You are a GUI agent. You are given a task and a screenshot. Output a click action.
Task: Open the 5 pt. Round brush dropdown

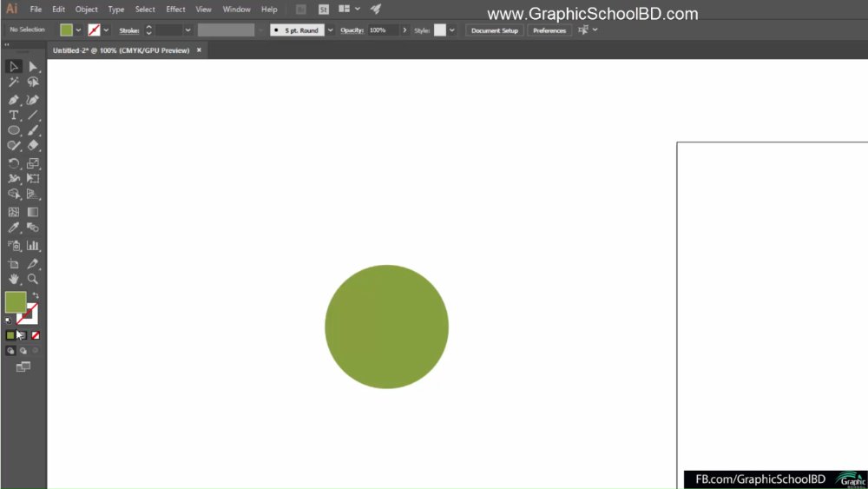(330, 30)
